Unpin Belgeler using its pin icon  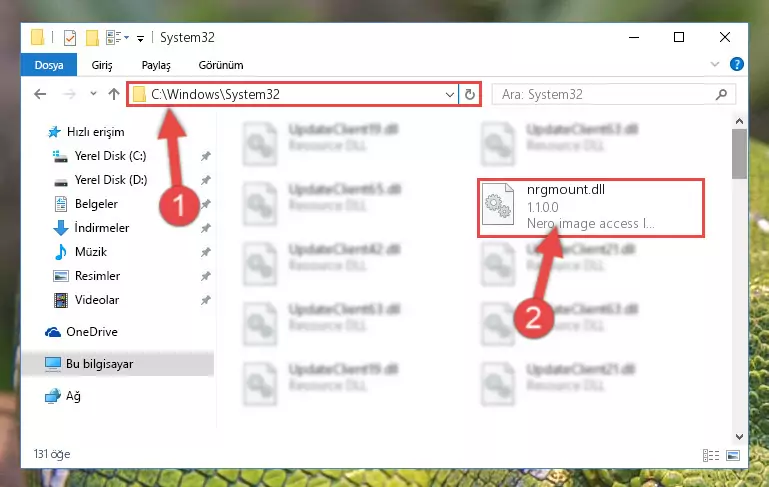[x=205, y=204]
